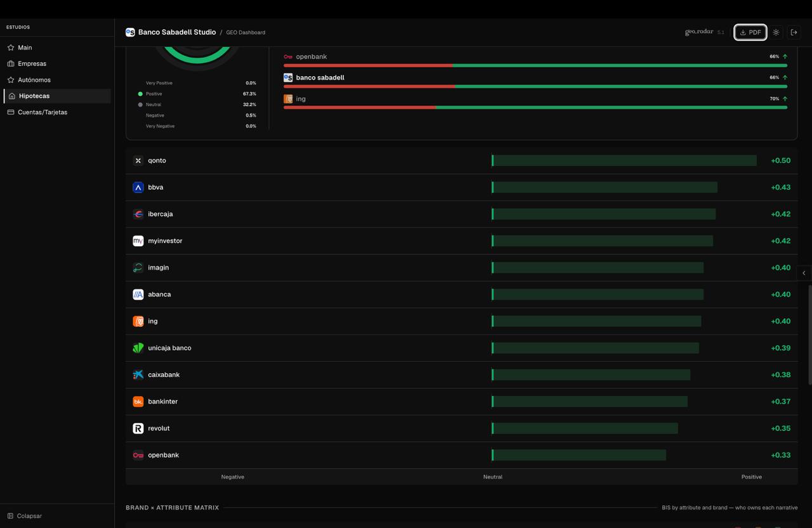Click the PDF download button

[x=750, y=32]
